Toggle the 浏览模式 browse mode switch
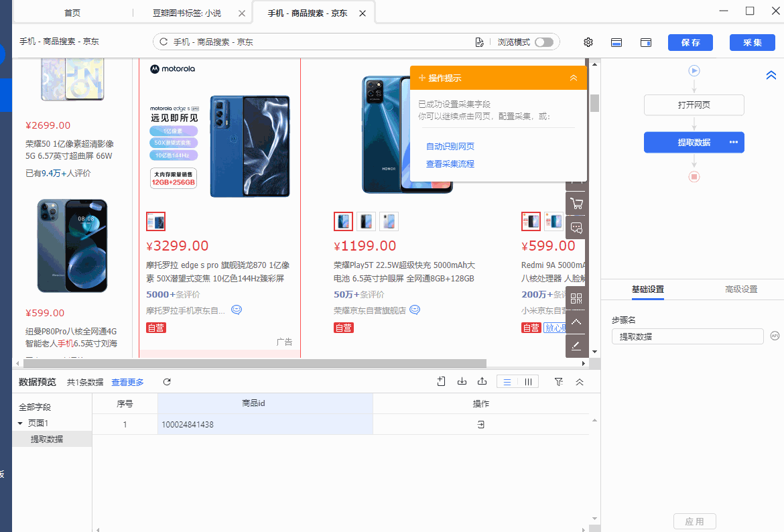This screenshot has width=784, height=532. pyautogui.click(x=544, y=42)
